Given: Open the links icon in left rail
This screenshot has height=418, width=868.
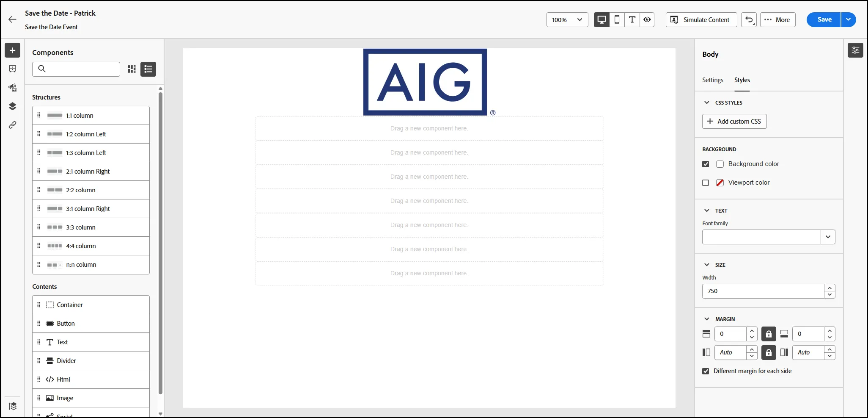Looking at the screenshot, I should click(x=13, y=125).
